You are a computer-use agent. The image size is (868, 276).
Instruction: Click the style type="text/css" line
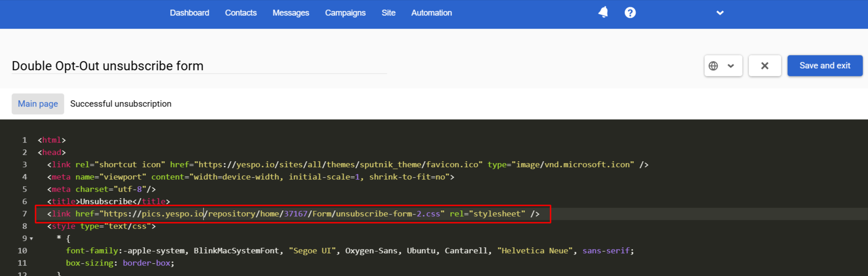coord(101,226)
